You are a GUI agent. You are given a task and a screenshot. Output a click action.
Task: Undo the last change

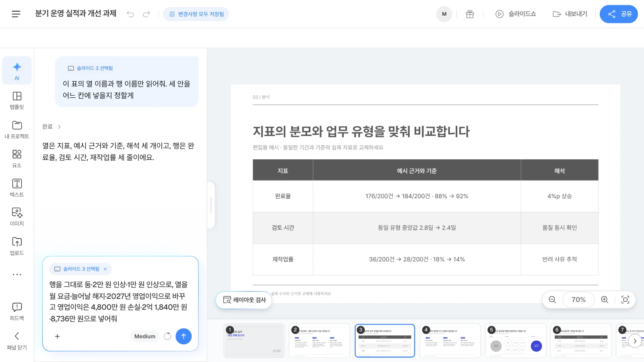130,14
